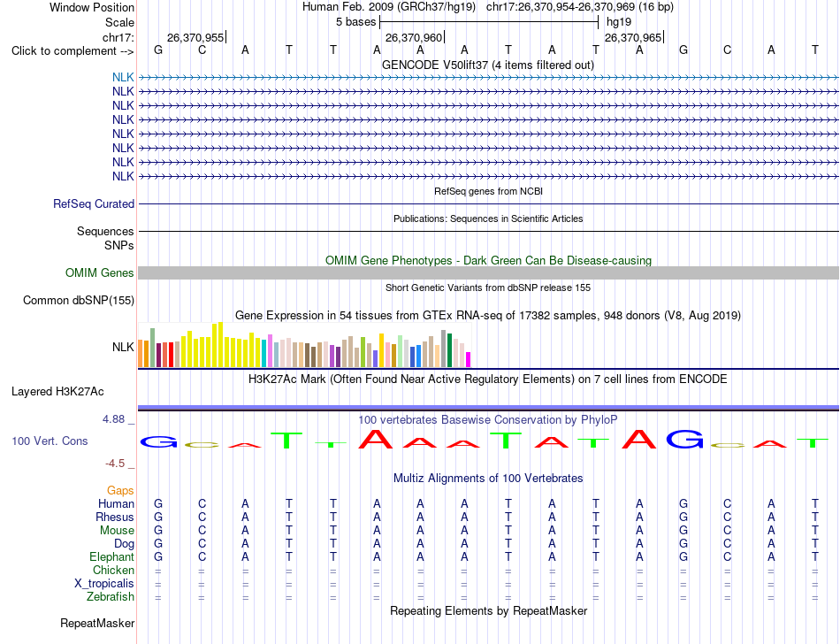Click the dark green bar in GTEx chart

point(450,350)
